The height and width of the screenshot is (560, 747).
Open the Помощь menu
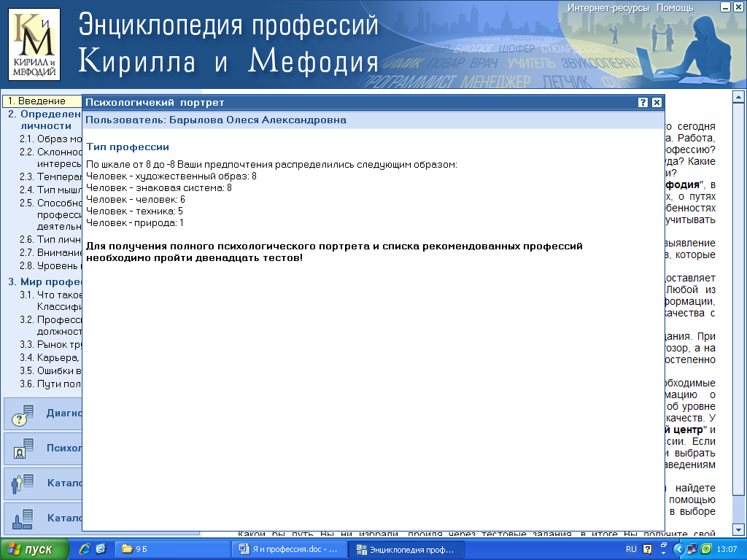click(675, 7)
